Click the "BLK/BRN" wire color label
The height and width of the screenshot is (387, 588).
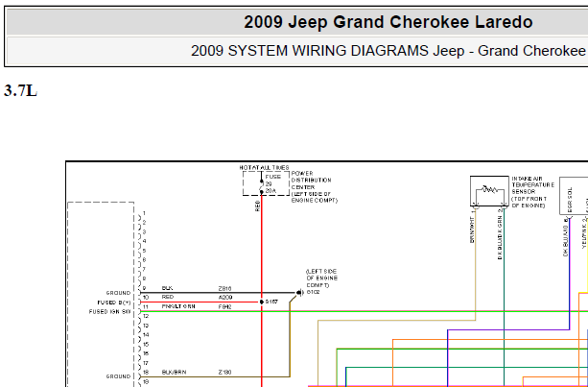[x=174, y=372]
